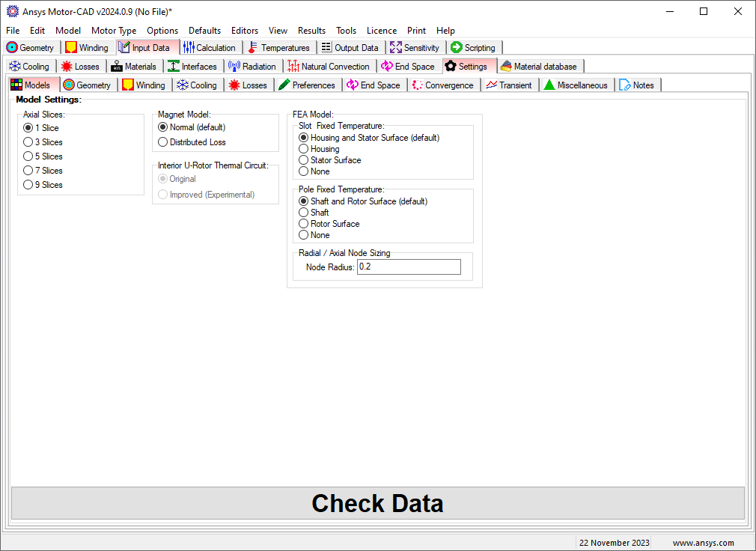
Task: Click the Cooling snowflake icon in the second row
Action: pos(15,66)
